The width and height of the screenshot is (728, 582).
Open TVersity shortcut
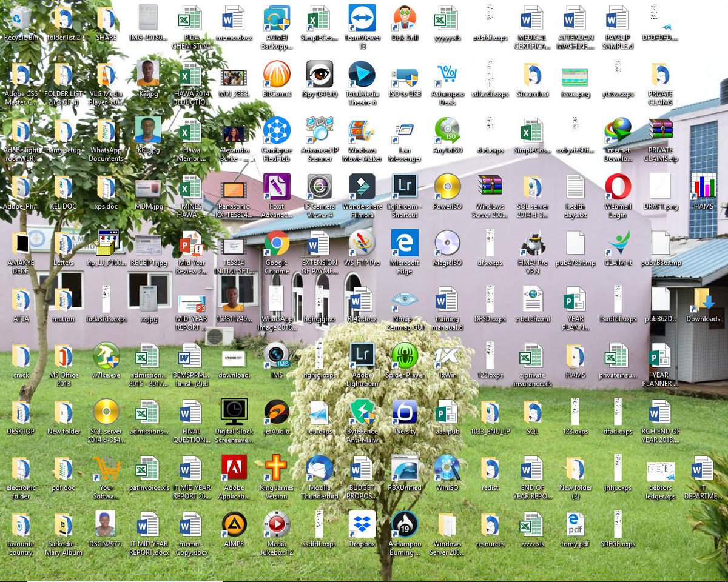[x=405, y=412]
